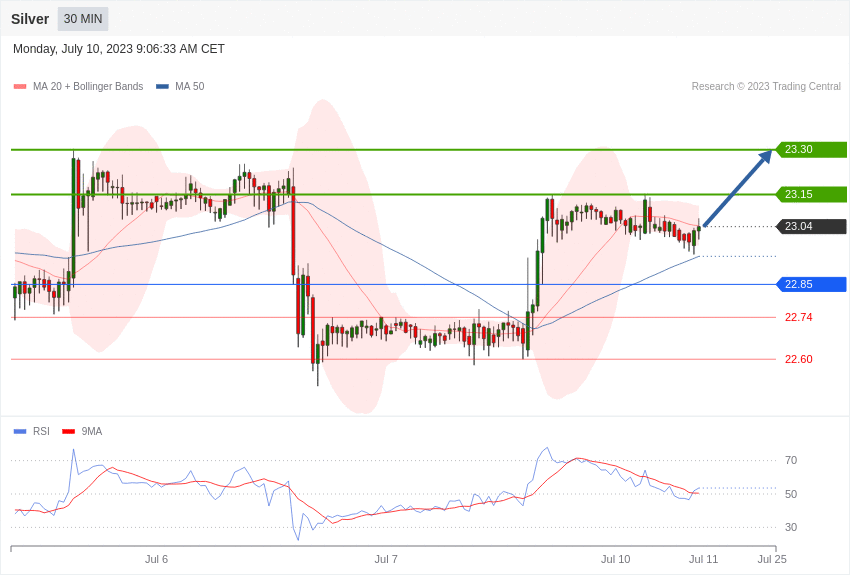Click the Silver instrument title
850x576 pixels.
30,19
